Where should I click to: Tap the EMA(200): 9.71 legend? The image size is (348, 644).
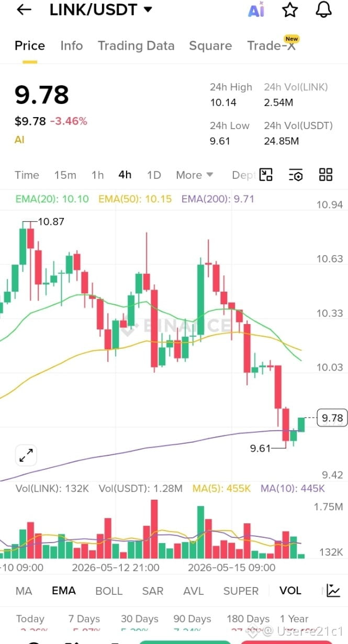pyautogui.click(x=218, y=199)
